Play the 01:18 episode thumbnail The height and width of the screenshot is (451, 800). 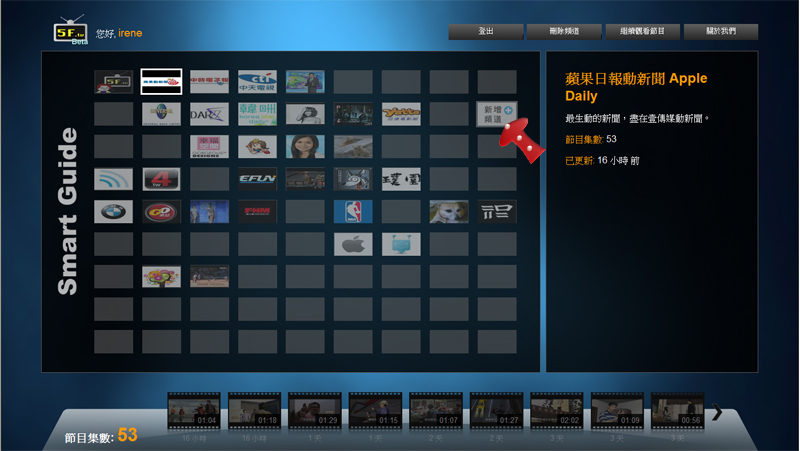(x=254, y=411)
